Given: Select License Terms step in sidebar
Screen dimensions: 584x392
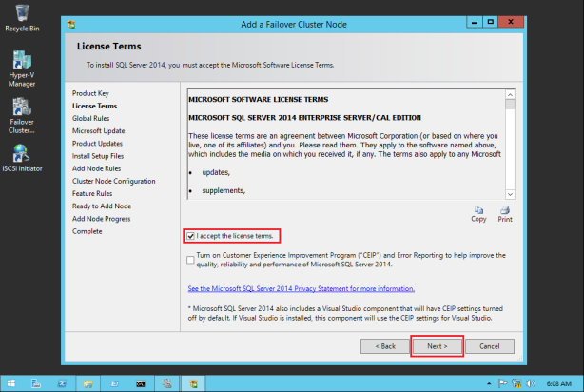Looking at the screenshot, I should click(x=94, y=106).
